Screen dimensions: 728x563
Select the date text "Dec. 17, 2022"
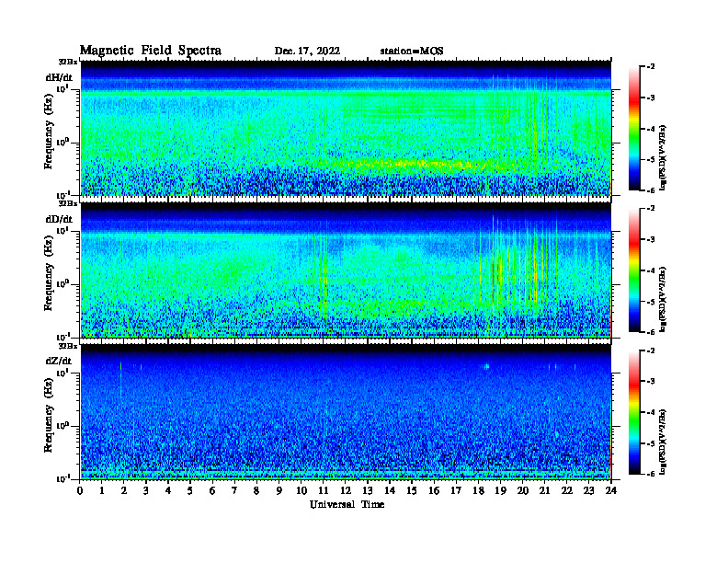(307, 52)
